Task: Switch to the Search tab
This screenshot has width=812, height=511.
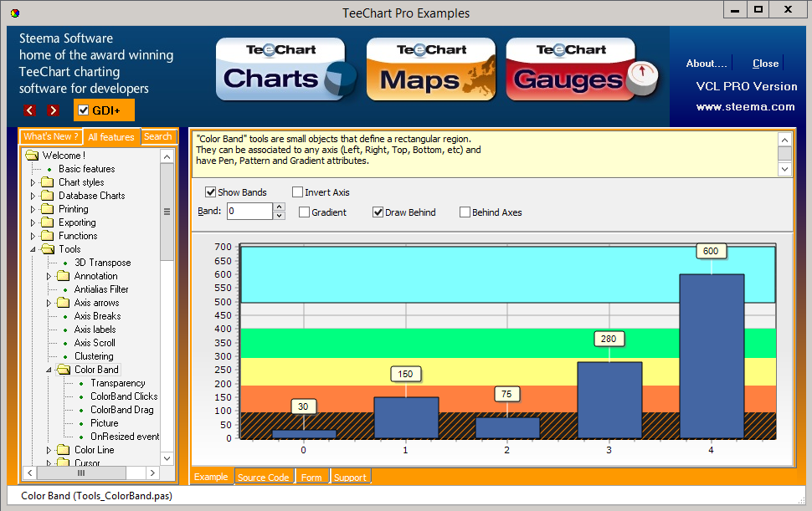Action: (x=158, y=136)
